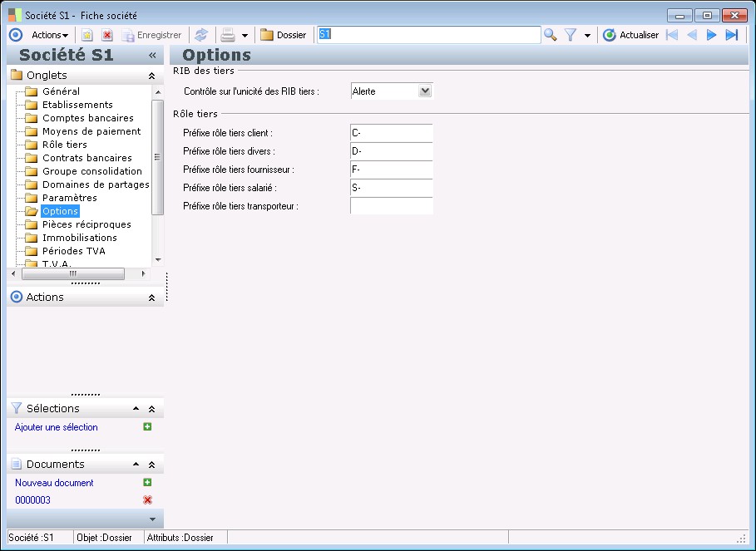Go to the next record
This screenshot has height=551, width=756.
click(x=711, y=35)
